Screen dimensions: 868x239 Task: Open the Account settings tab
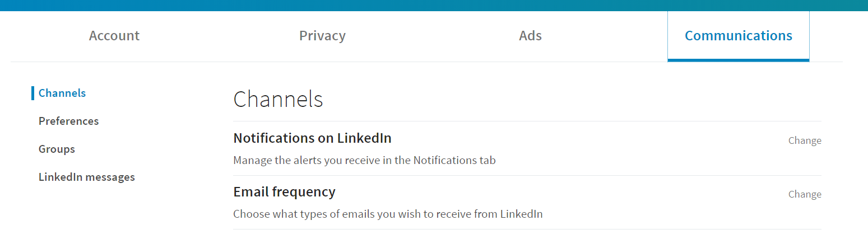pos(114,36)
